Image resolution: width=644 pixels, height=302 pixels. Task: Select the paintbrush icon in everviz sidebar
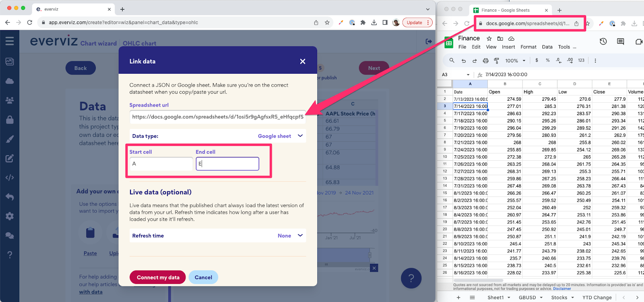coord(10,139)
